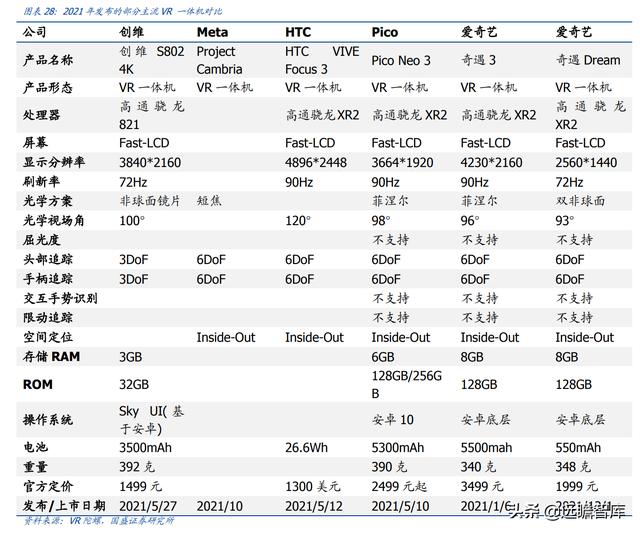Click the '3GB' RAM value
The image size is (640, 534).
click(131, 357)
